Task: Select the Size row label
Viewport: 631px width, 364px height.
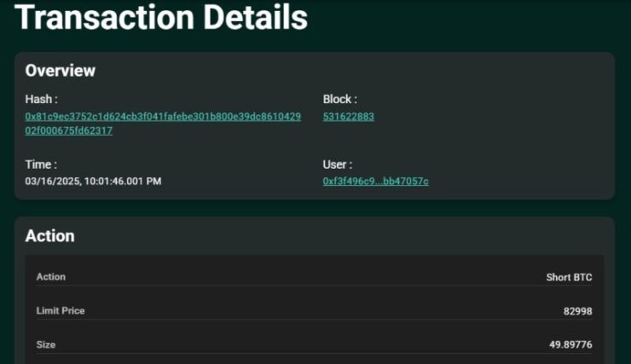Action: (46, 344)
